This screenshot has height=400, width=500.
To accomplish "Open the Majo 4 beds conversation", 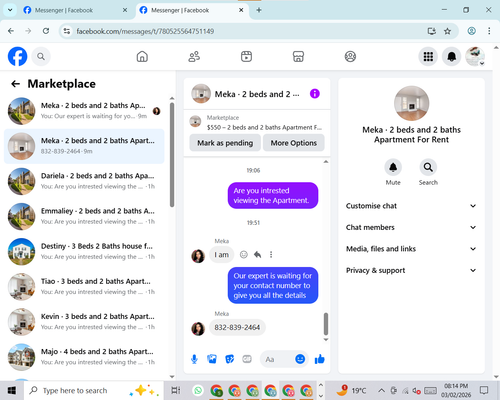I will pyautogui.click(x=84, y=357).
